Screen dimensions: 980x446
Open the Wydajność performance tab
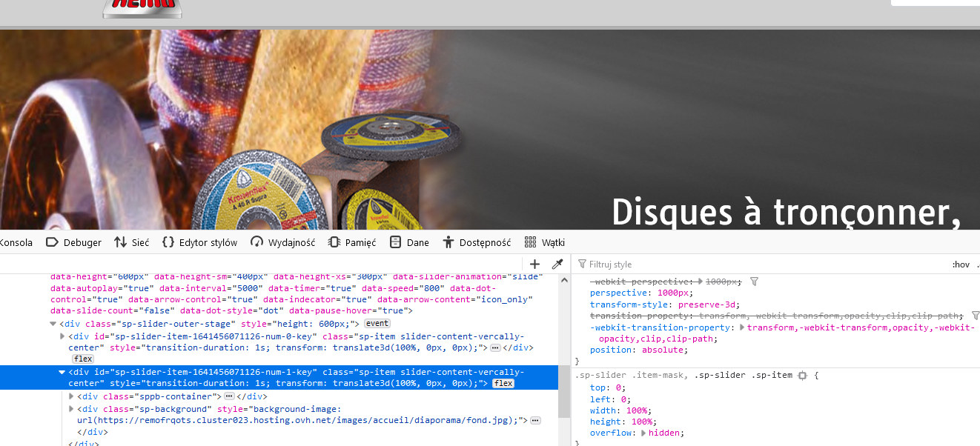(282, 242)
